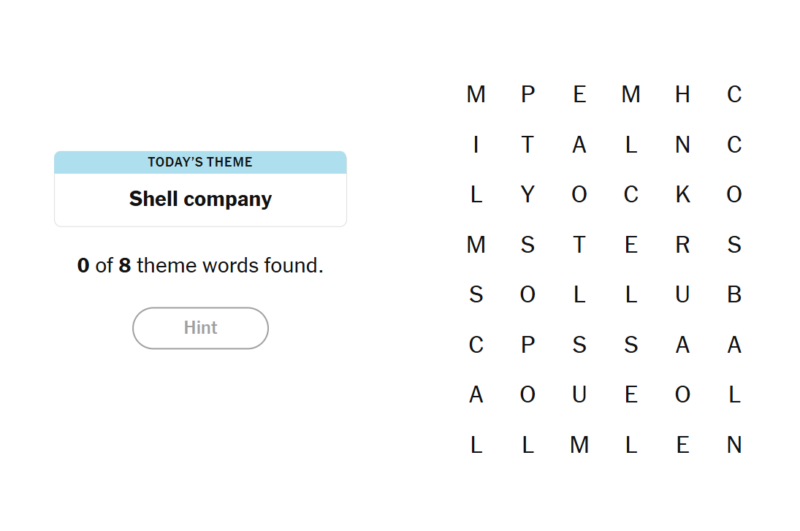Click the theme words found counter text
The height and width of the screenshot is (531, 800).
click(x=200, y=267)
